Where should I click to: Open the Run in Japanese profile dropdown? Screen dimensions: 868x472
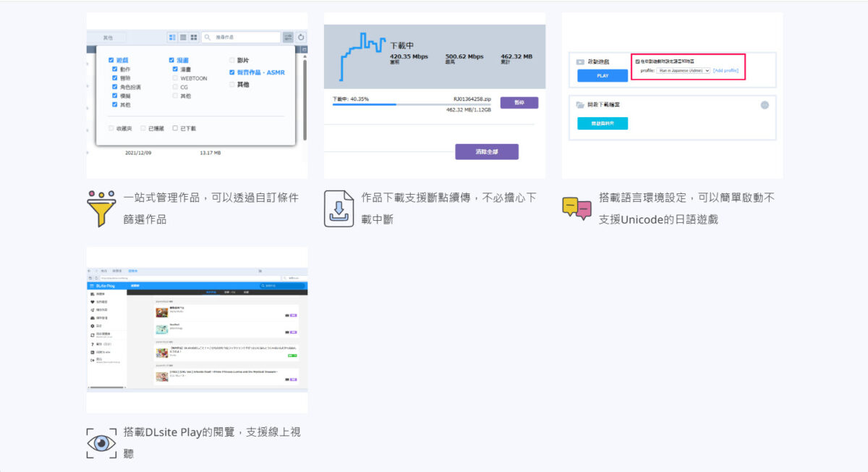pos(683,70)
